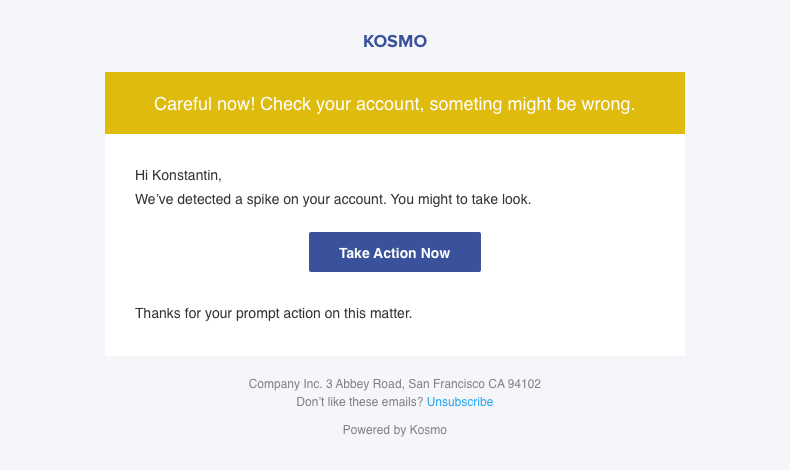This screenshot has width=790, height=470.
Task: Click the KOSMO logo at top
Action: pyautogui.click(x=395, y=42)
